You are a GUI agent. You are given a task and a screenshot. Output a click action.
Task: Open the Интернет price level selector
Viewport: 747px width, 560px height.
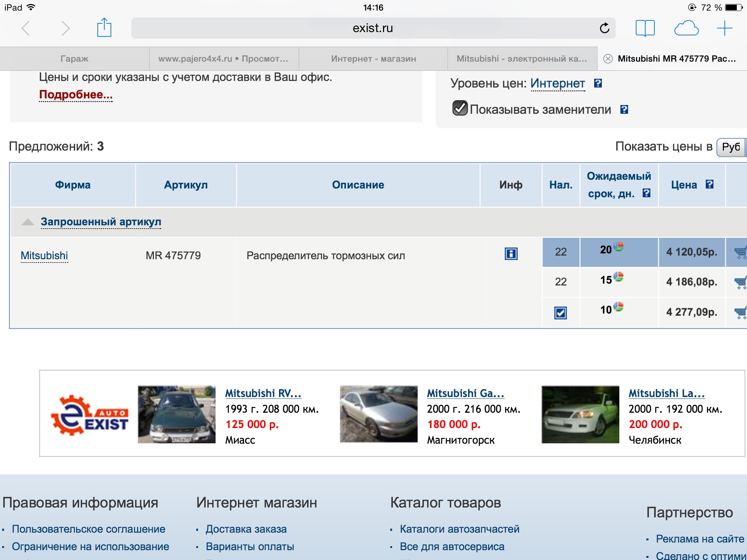tap(557, 83)
